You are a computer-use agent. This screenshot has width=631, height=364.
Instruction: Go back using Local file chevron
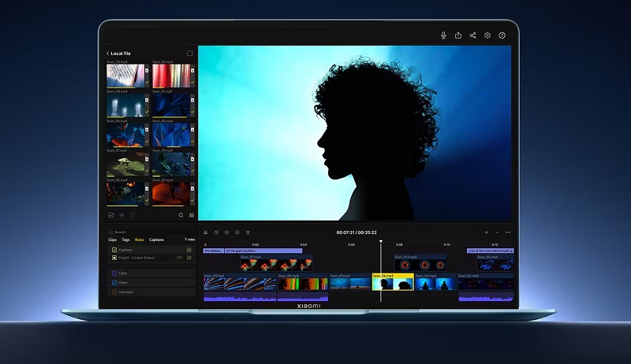[x=108, y=54]
